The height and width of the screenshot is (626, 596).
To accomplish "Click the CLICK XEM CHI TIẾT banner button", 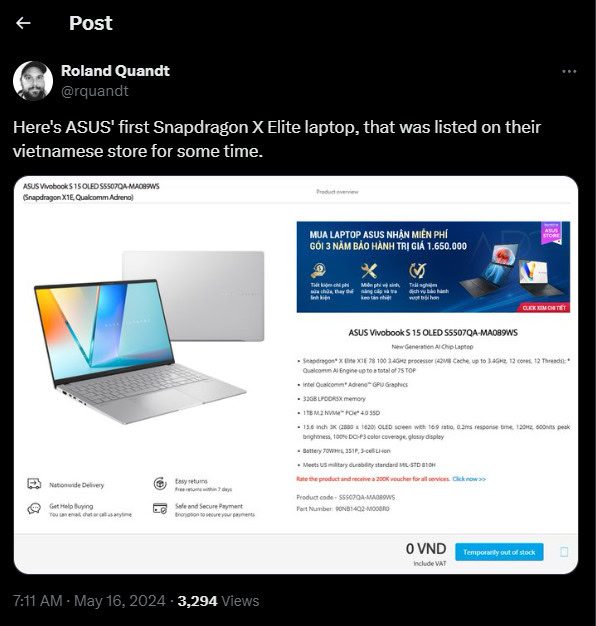I will click(x=544, y=308).
